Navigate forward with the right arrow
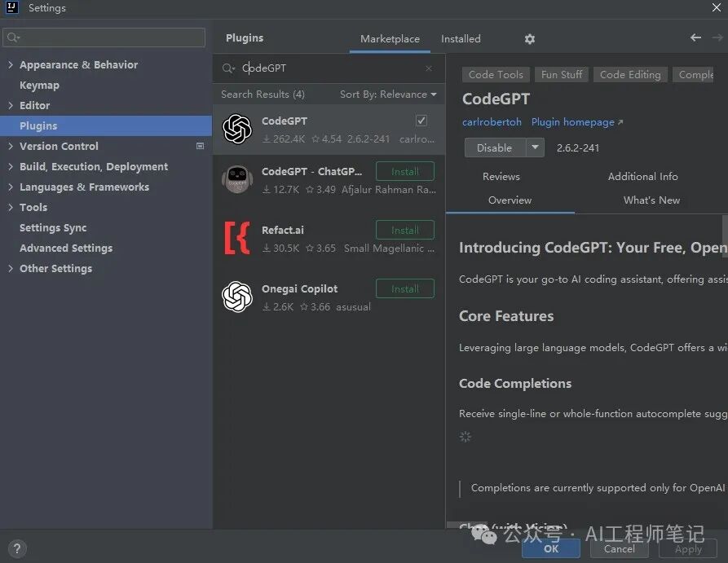Viewport: 728px width, 563px height. 717,37
